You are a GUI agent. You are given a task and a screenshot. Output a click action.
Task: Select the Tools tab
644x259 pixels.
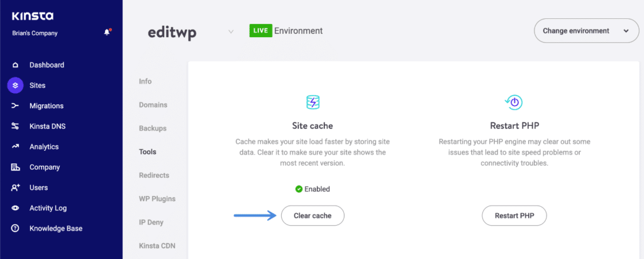coord(148,152)
